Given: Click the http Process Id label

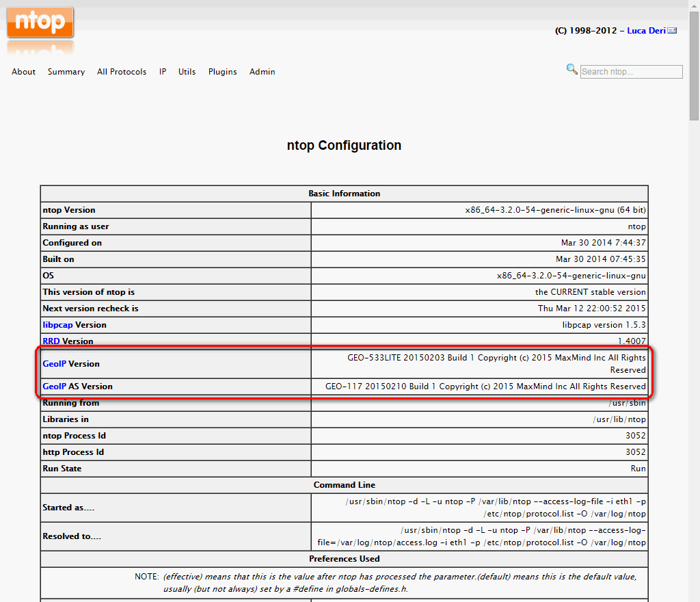Looking at the screenshot, I should coord(73,452).
